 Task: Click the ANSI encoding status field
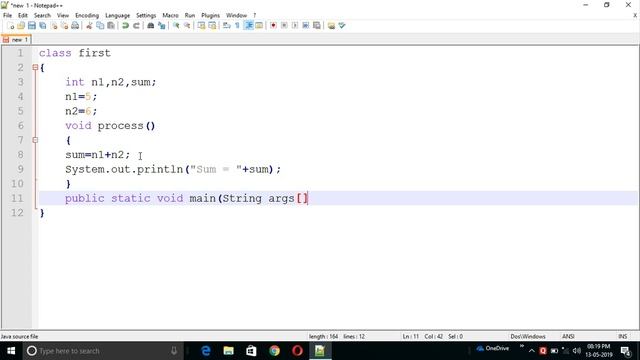(x=568, y=337)
